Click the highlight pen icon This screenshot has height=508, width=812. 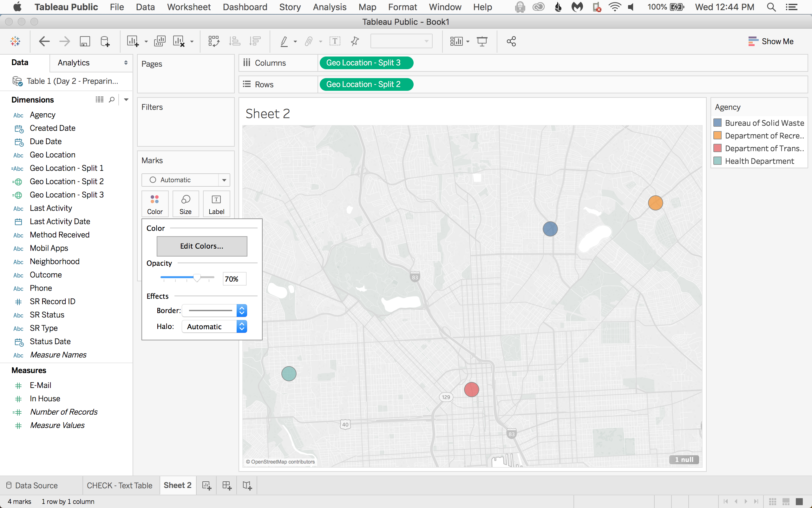(284, 41)
